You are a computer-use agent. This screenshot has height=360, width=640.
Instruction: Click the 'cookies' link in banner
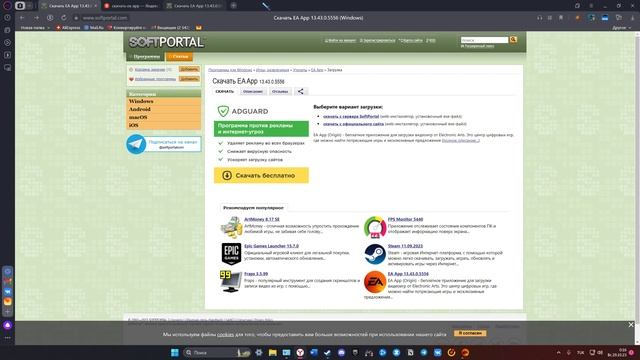(x=225, y=334)
